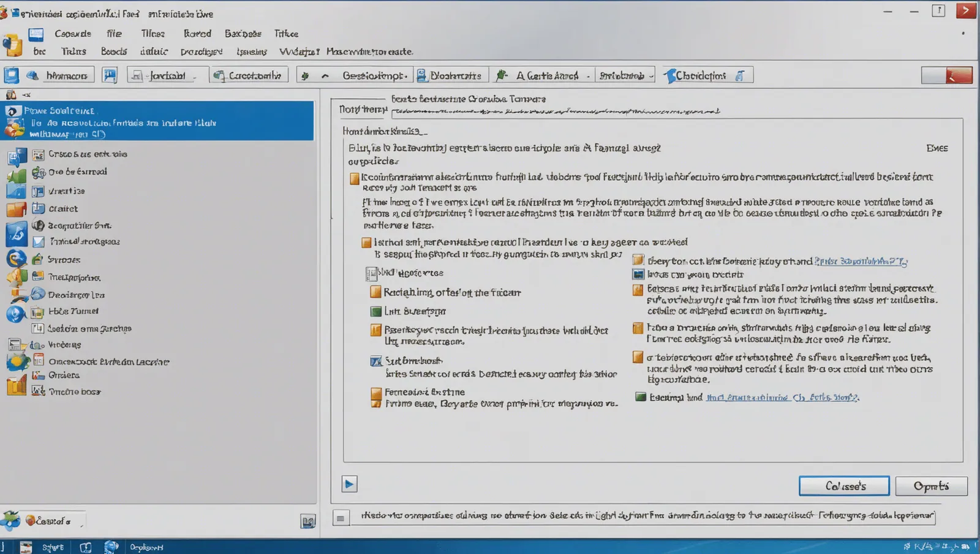Image resolution: width=980 pixels, height=554 pixels.
Task: Click the rightmost button below the content panel
Action: (931, 486)
